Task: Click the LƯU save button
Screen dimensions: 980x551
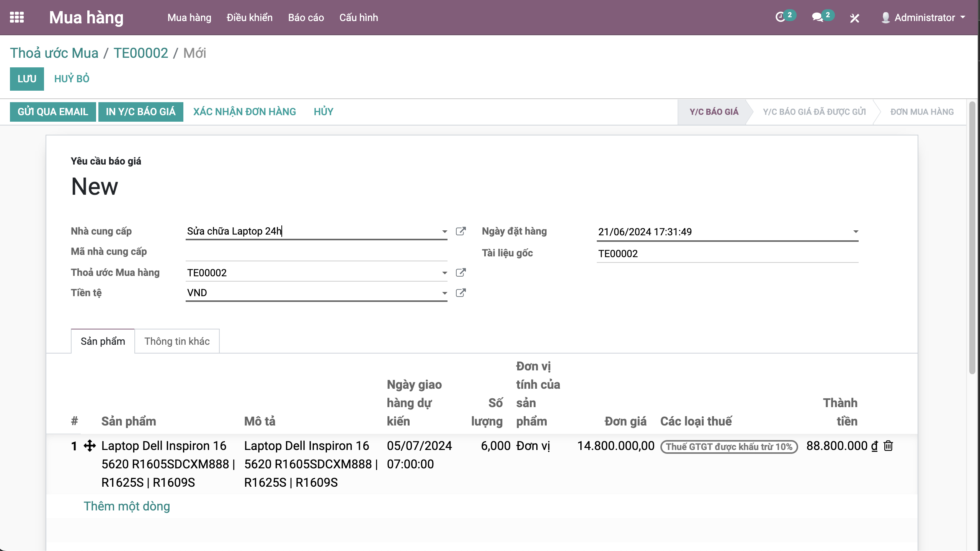Action: point(27,79)
